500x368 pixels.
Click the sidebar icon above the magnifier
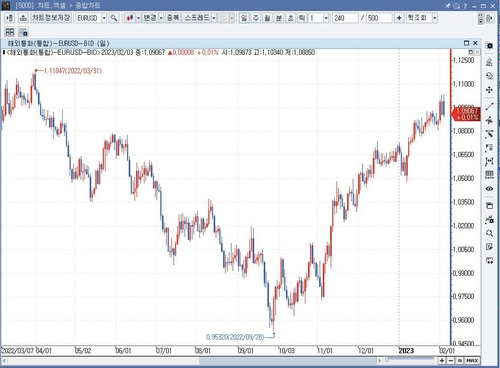pos(489,219)
